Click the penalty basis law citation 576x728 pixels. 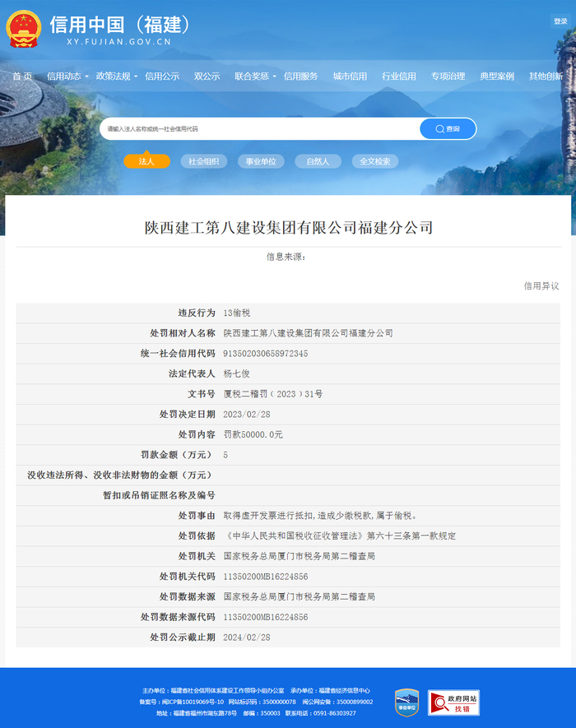tap(340, 536)
